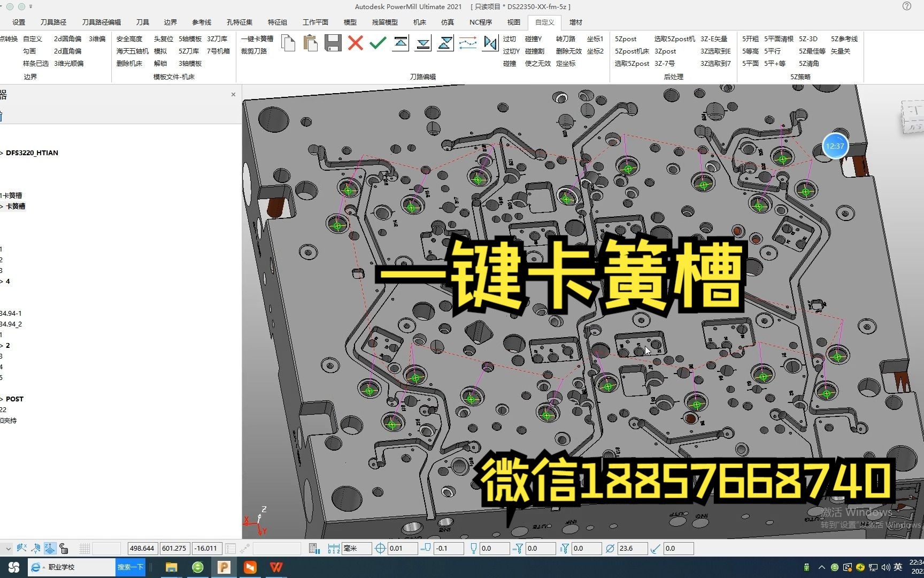Switch to the 模型 ribbon tab
924x578 pixels.
pos(350,22)
